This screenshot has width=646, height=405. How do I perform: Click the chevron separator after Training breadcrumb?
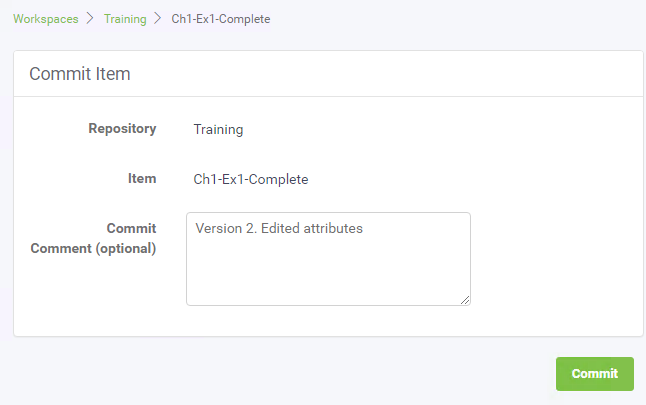point(158,19)
